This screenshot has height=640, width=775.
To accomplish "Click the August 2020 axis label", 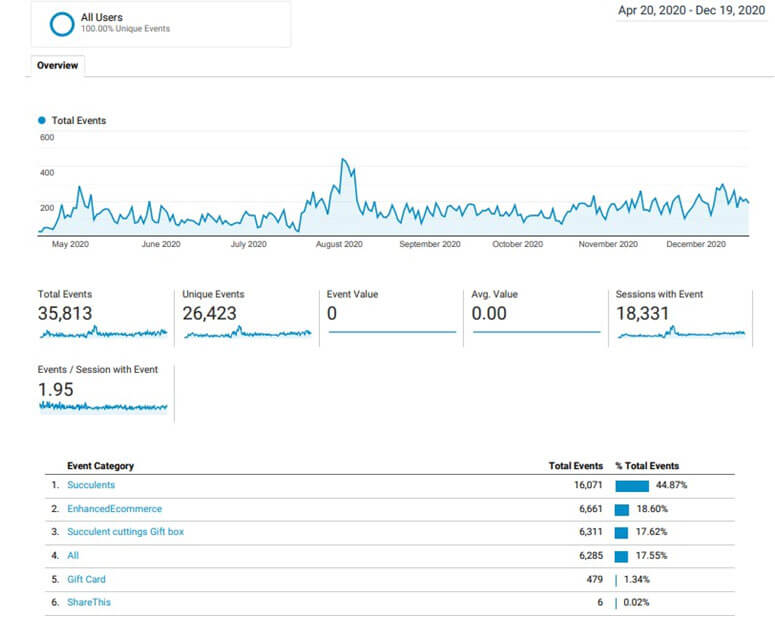I will click(x=339, y=244).
